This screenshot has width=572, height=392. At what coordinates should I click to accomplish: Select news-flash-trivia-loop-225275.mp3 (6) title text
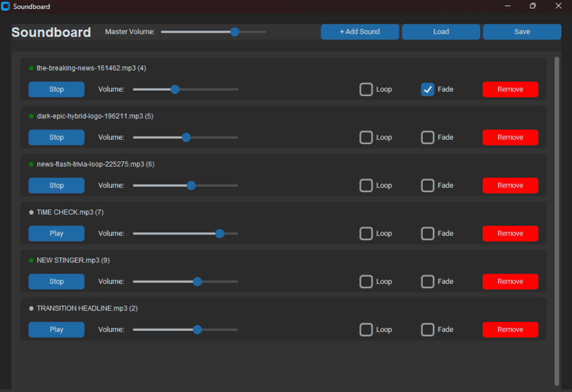click(96, 164)
